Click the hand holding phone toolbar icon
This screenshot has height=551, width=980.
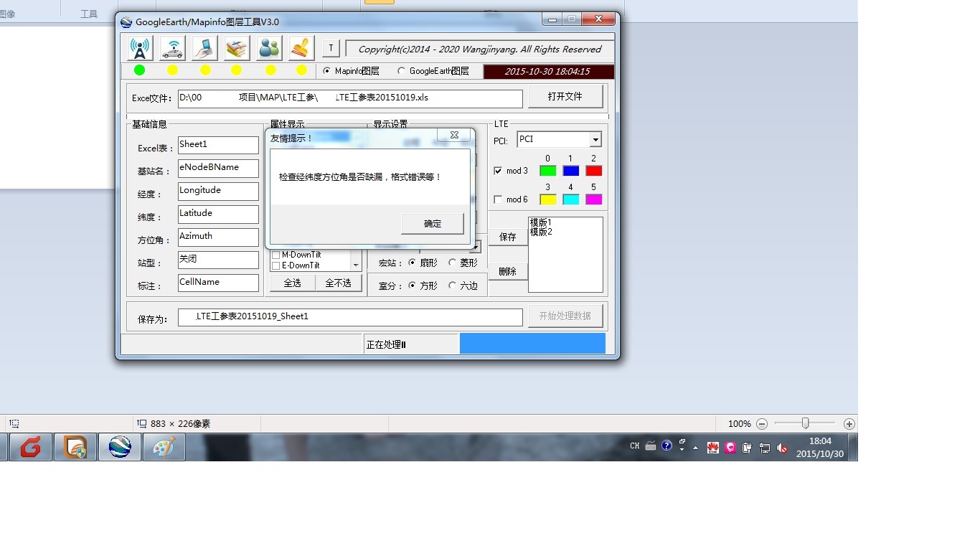204,48
